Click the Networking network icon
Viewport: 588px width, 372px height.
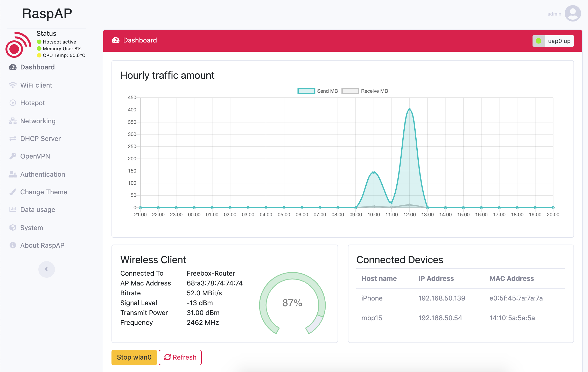[13, 121]
